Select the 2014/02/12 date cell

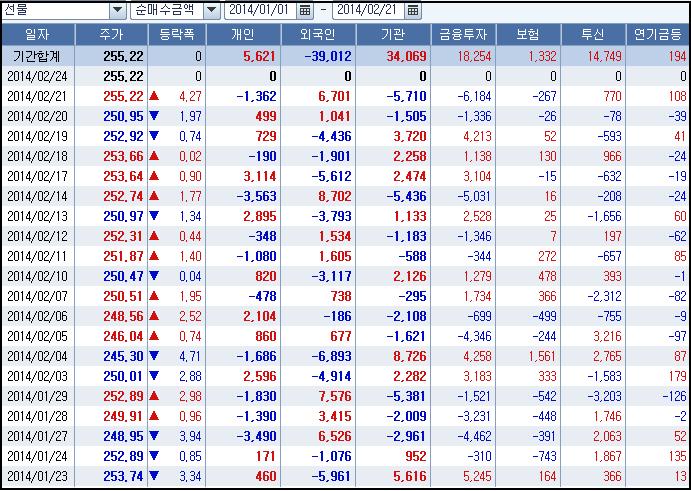[x=37, y=236]
